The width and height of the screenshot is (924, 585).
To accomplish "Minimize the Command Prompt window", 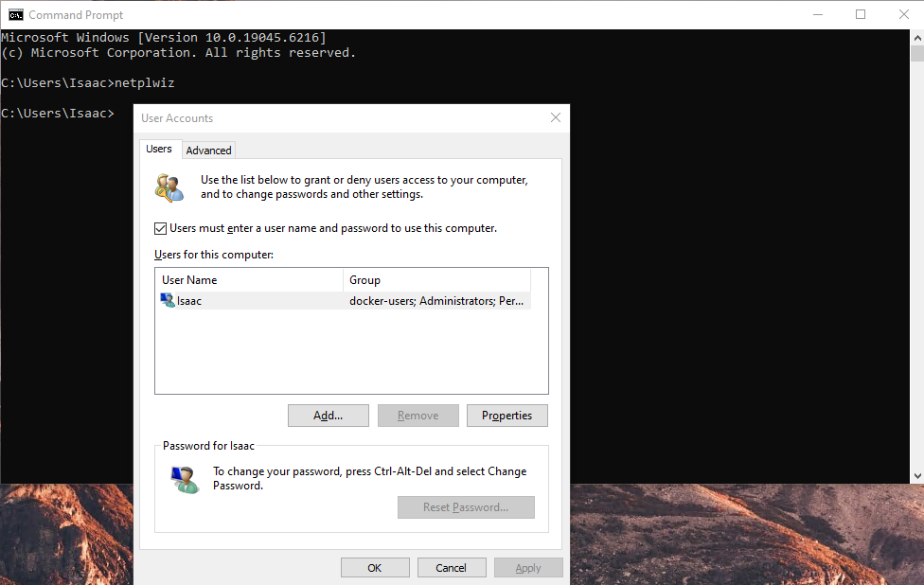I will click(818, 15).
